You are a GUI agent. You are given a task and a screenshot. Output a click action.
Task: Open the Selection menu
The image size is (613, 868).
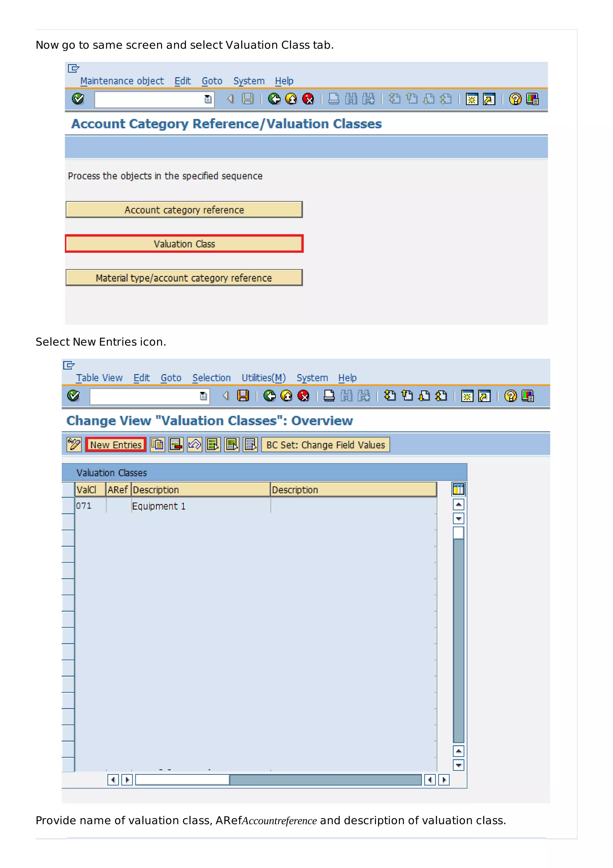click(x=212, y=378)
